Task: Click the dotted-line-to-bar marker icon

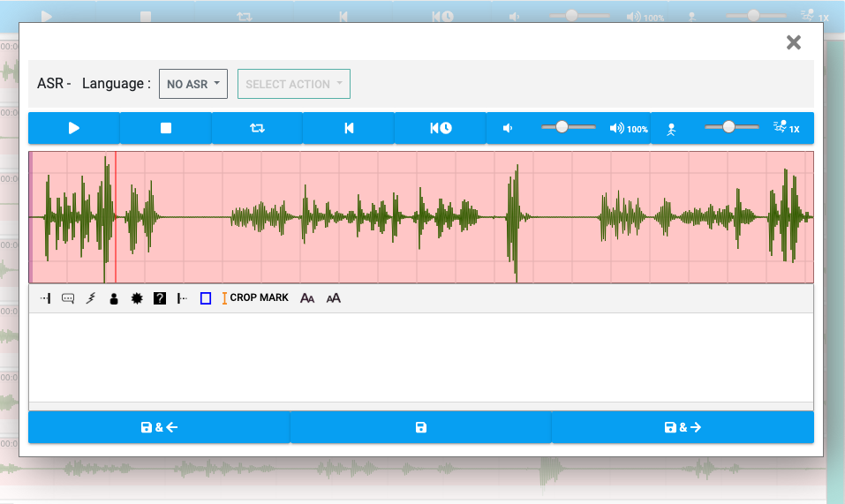Action: [45, 298]
